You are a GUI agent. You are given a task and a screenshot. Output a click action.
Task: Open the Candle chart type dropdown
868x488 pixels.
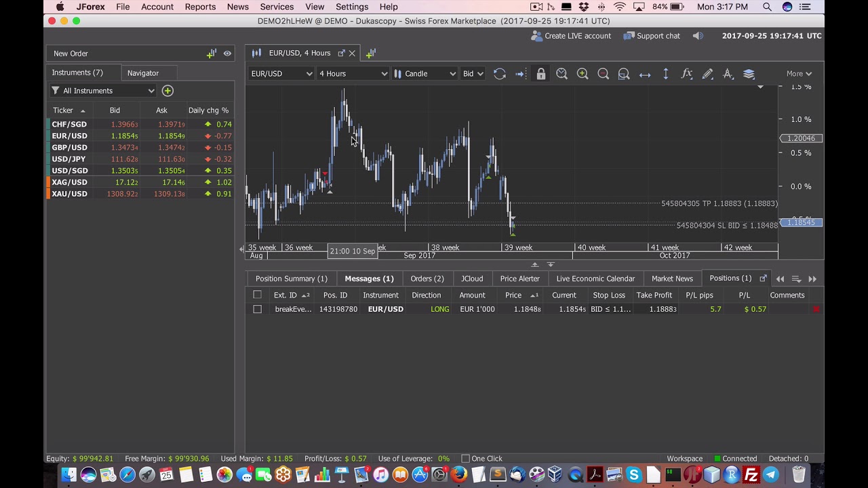pyautogui.click(x=425, y=73)
